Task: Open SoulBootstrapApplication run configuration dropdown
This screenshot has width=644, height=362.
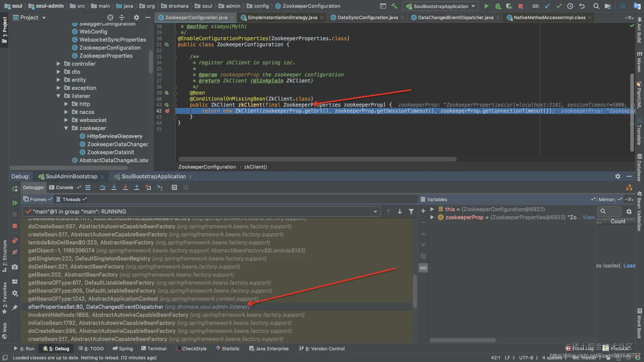Action: tap(440, 6)
